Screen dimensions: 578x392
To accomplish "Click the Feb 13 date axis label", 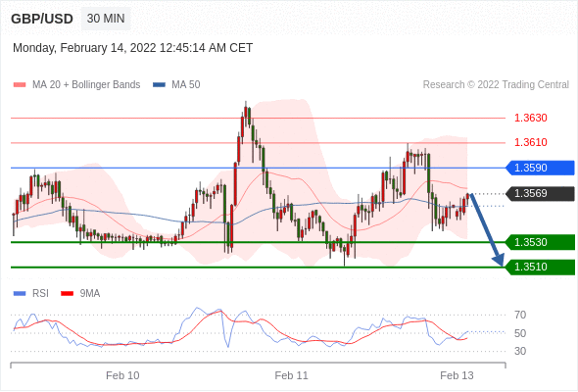I will pyautogui.click(x=457, y=375).
